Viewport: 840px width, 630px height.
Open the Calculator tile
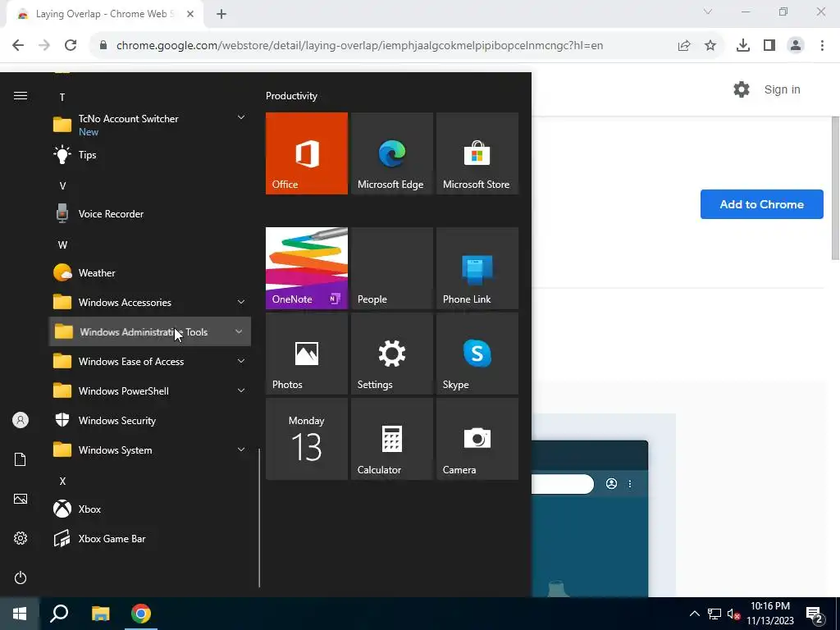391,439
